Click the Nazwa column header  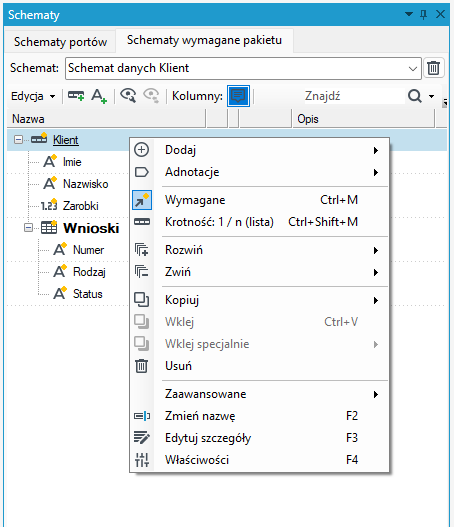point(106,119)
